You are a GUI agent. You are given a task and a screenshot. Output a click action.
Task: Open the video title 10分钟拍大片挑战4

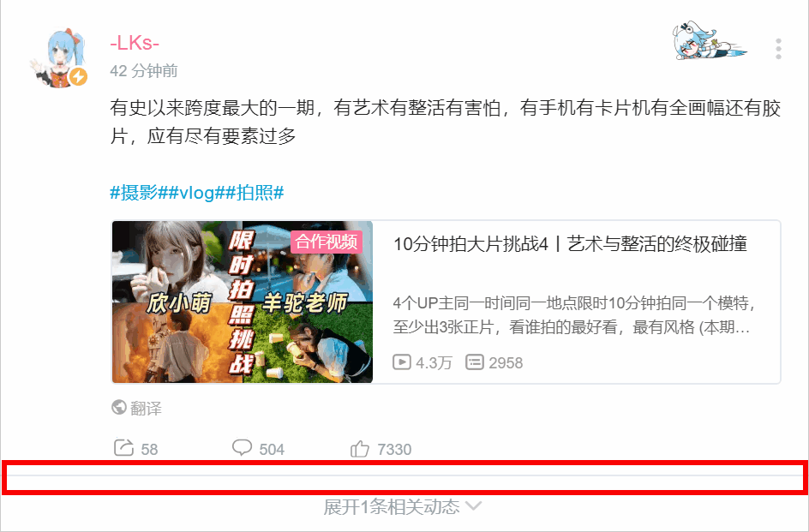(x=570, y=243)
